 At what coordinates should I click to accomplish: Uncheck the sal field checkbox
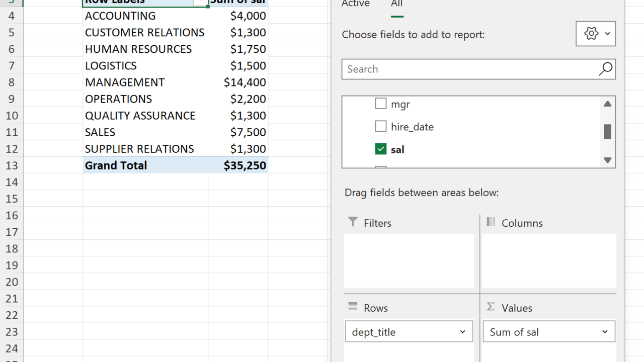pyautogui.click(x=381, y=149)
